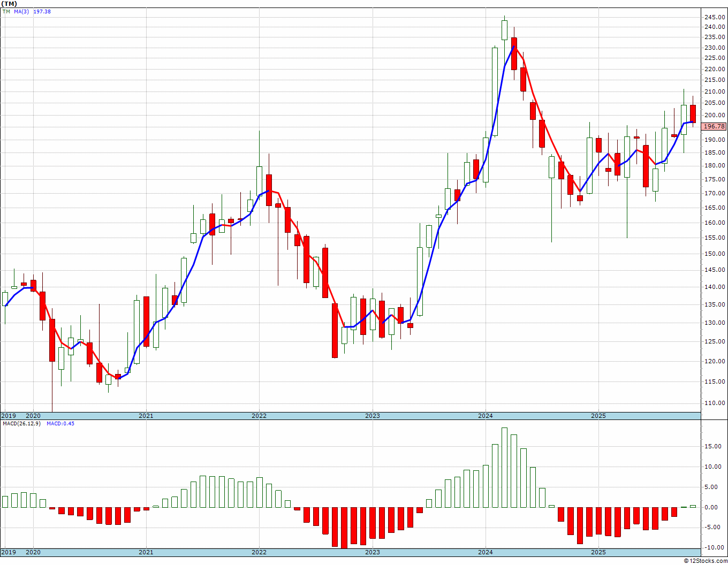
Task: Click 185.00 on the price axis
Action: pyautogui.click(x=715, y=152)
